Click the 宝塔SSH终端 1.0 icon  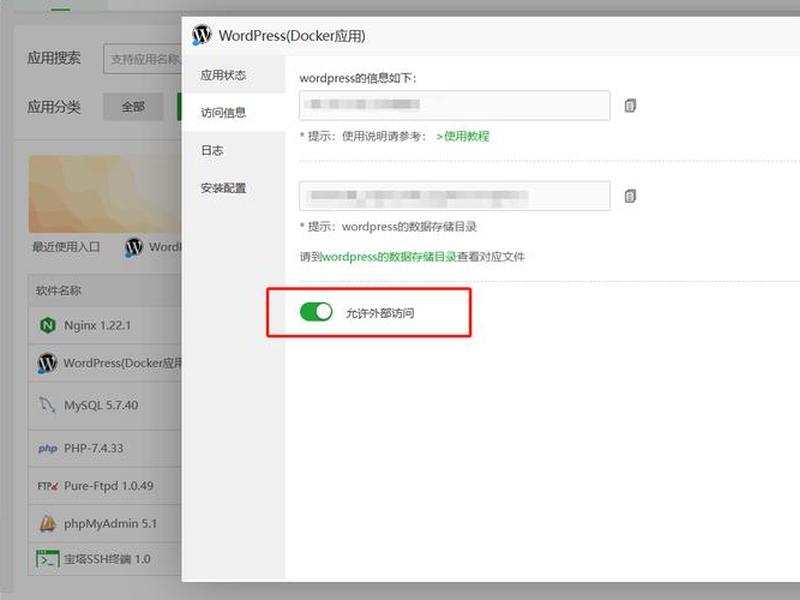pos(47,559)
